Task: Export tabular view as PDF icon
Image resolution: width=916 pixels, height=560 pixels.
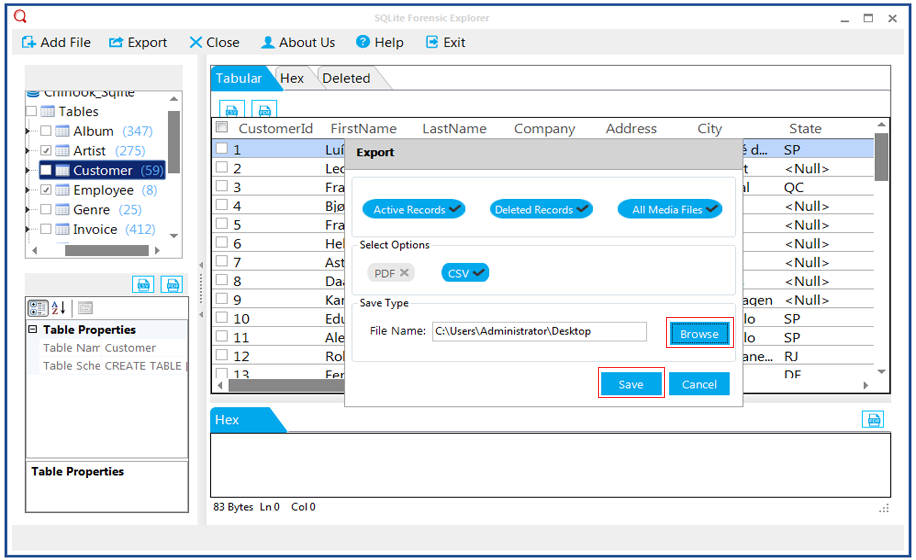Action: [x=265, y=109]
